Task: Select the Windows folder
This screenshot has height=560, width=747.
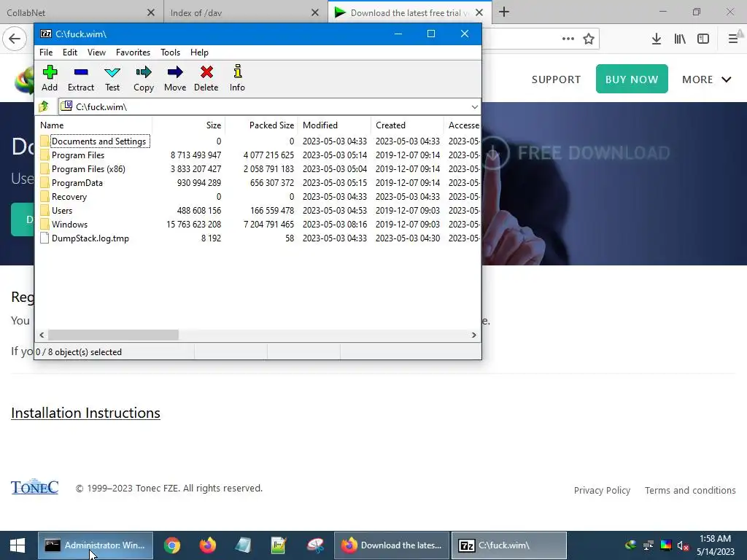Action: tap(69, 225)
